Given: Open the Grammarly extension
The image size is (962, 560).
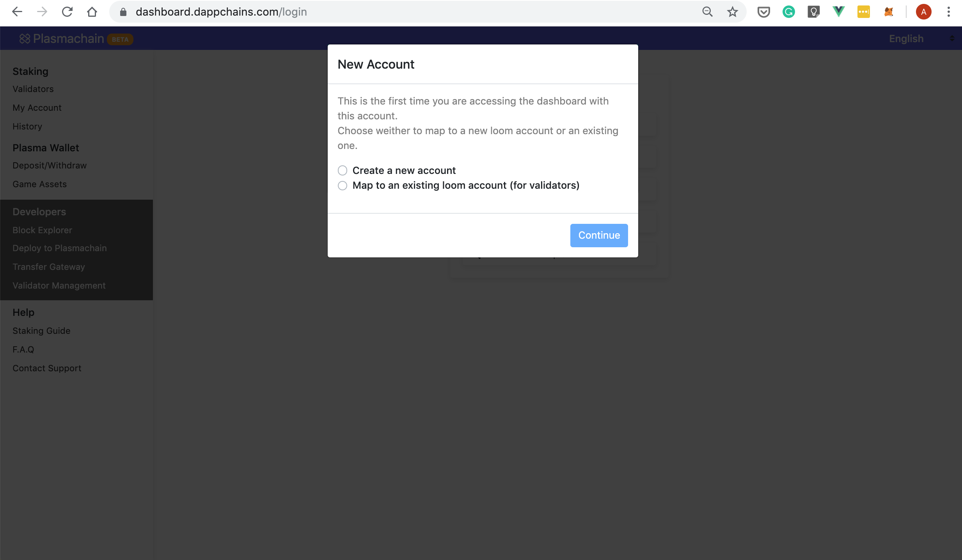Looking at the screenshot, I should [788, 12].
